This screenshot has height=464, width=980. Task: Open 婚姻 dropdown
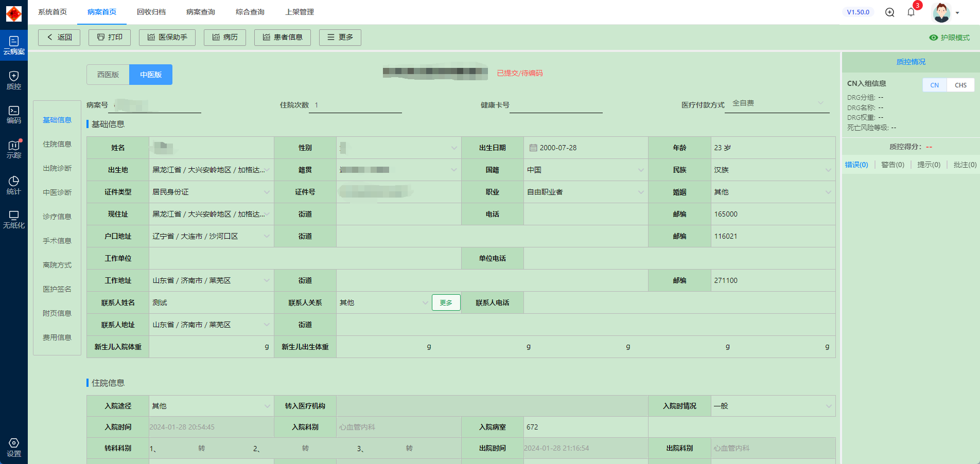(x=773, y=192)
